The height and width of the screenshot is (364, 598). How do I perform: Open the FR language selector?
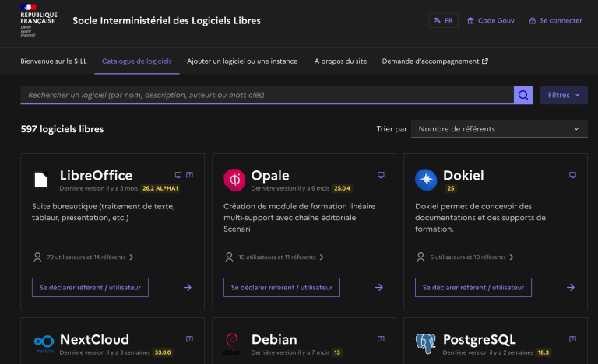pyautogui.click(x=443, y=21)
